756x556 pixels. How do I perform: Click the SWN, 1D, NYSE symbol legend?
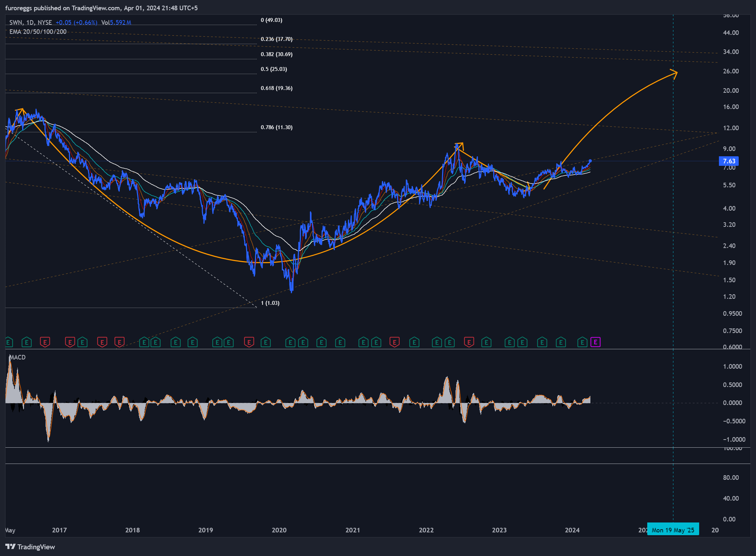click(x=30, y=23)
